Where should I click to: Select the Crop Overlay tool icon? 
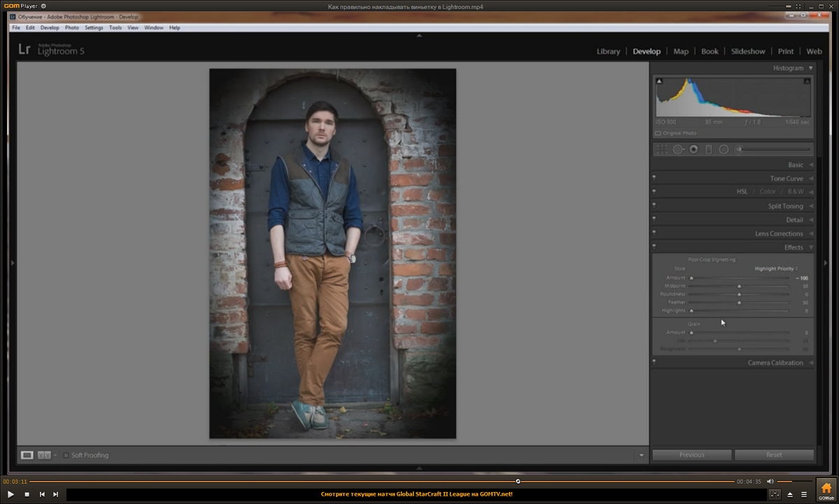(661, 149)
